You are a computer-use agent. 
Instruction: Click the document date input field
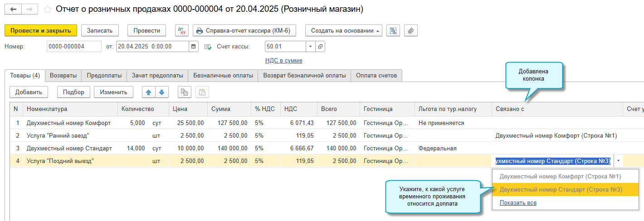[153, 47]
